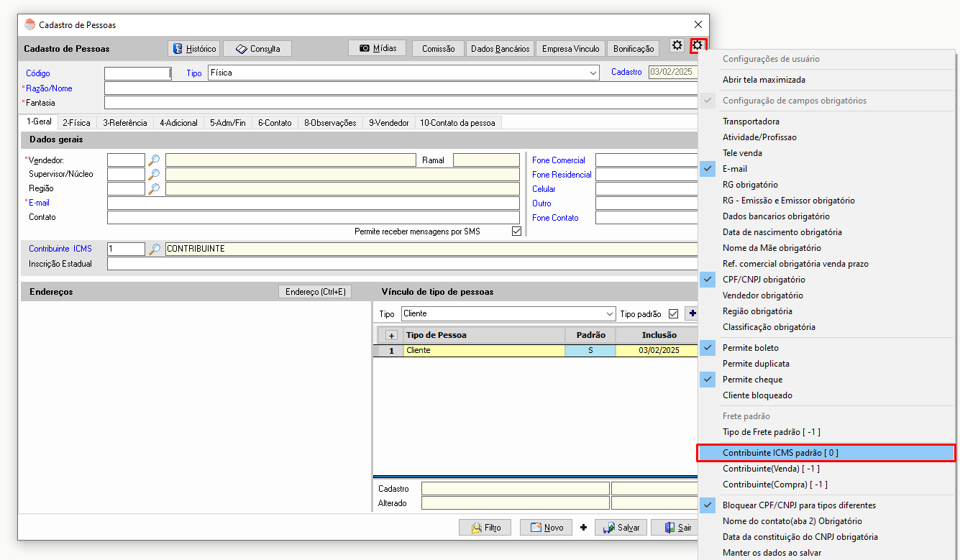This screenshot has height=560, width=960.
Task: Toggle the Tipo padrão checkbox
Action: [673, 314]
